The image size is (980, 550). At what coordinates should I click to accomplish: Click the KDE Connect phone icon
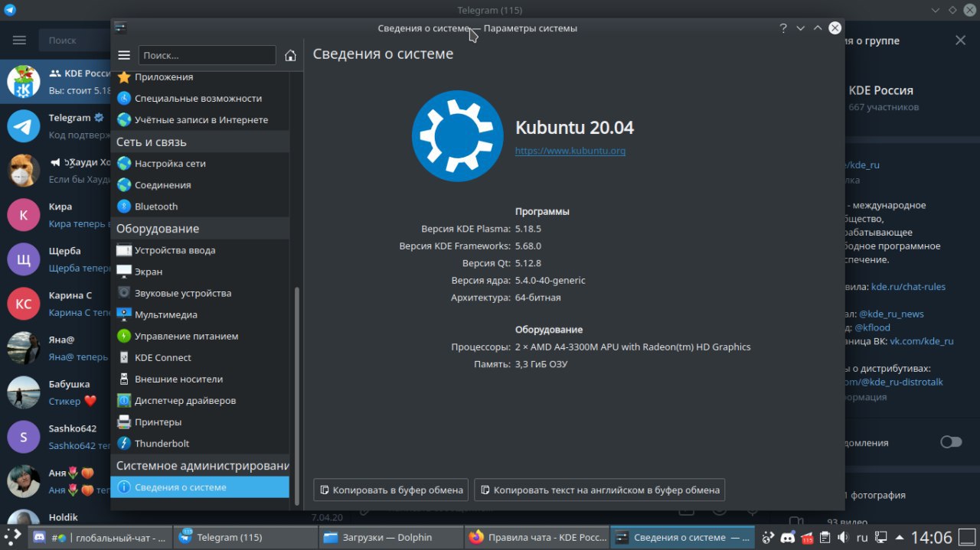pyautogui.click(x=124, y=357)
